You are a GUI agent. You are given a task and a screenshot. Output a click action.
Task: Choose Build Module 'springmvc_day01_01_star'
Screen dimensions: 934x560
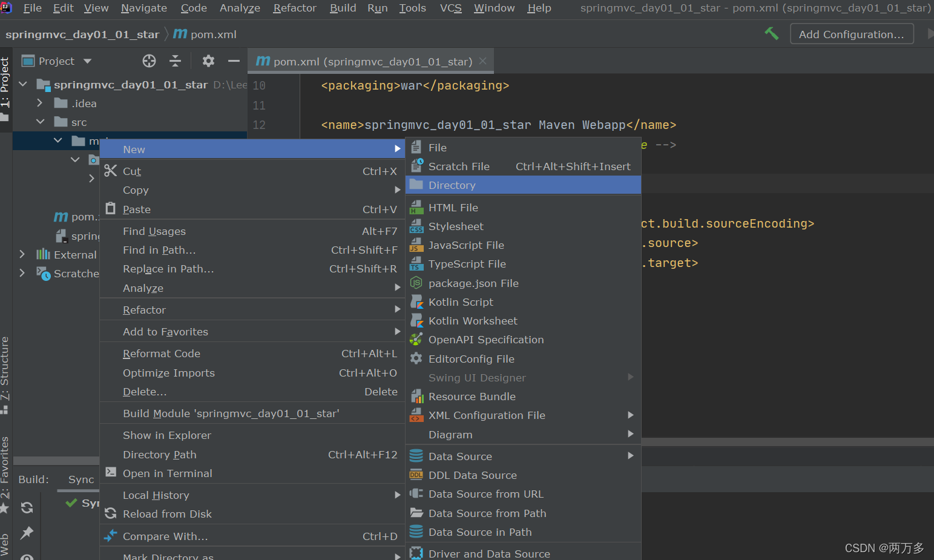pos(252,413)
